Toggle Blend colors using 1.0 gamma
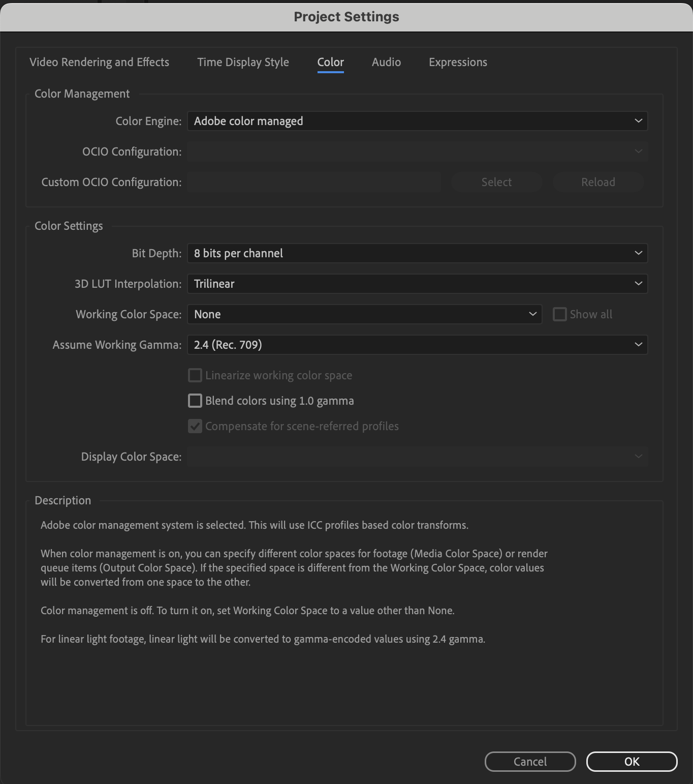Viewport: 693px width, 784px height. tap(195, 401)
